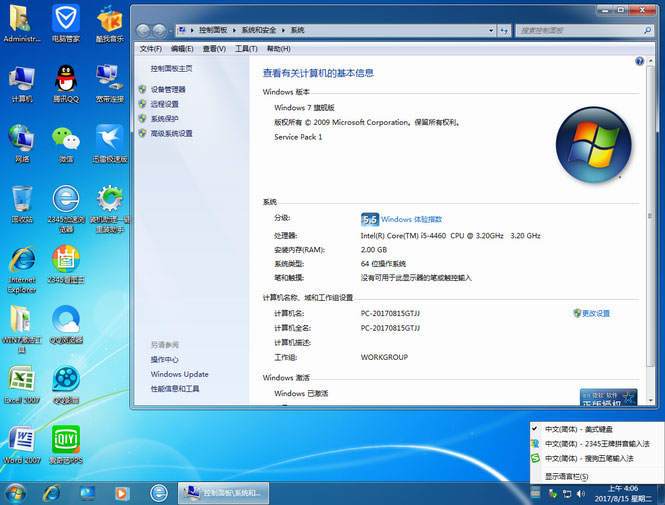The image size is (665, 505).
Task: Click the taskbar clock showing 上午 4:06
Action: tap(623, 494)
